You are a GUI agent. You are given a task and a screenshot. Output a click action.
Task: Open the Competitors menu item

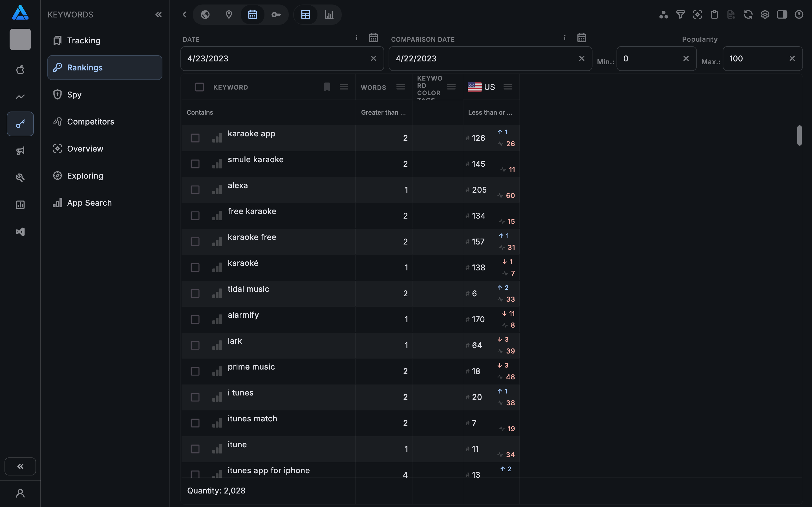[x=91, y=122]
